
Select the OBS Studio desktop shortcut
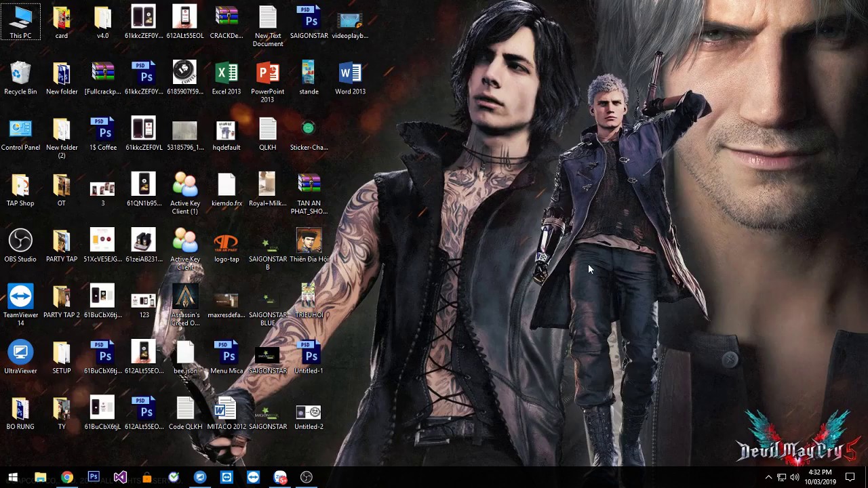[20, 246]
